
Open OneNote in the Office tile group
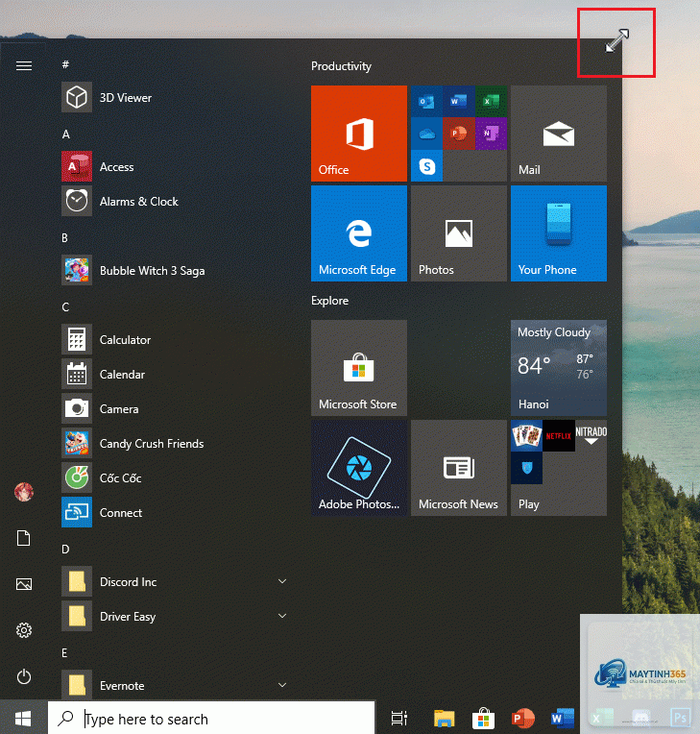coord(491,134)
